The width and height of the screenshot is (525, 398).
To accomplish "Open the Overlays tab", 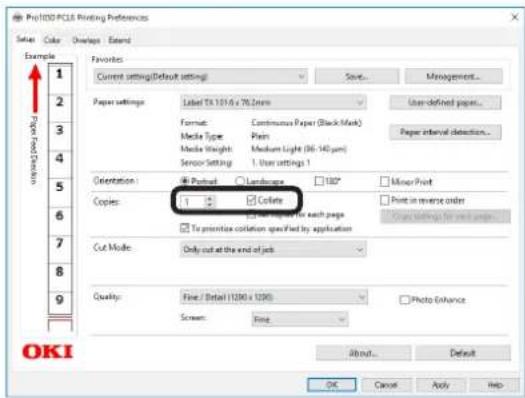I will pos(86,41).
